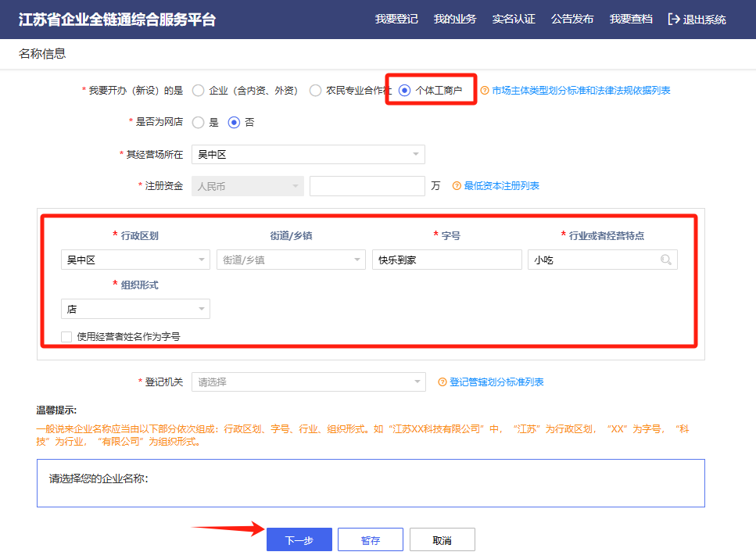Click the 请选择您的企业名称 box
The width and height of the screenshot is (756, 559).
pos(371,483)
